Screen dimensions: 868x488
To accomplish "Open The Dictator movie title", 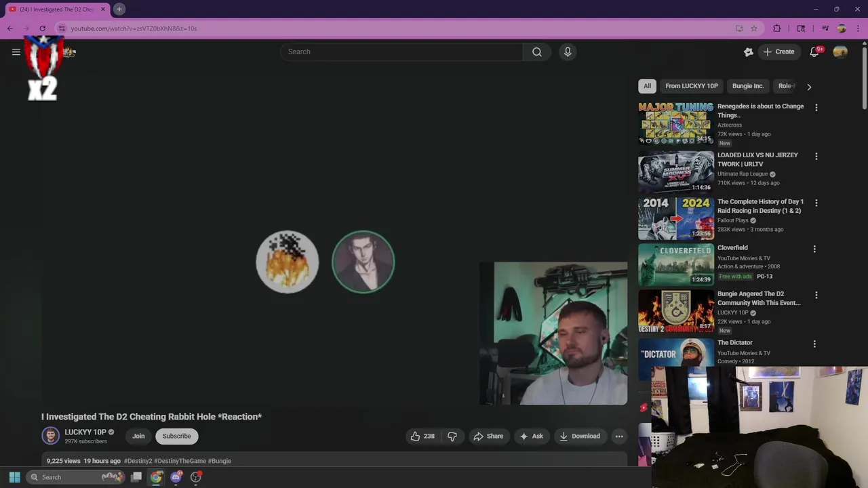I will point(735,343).
